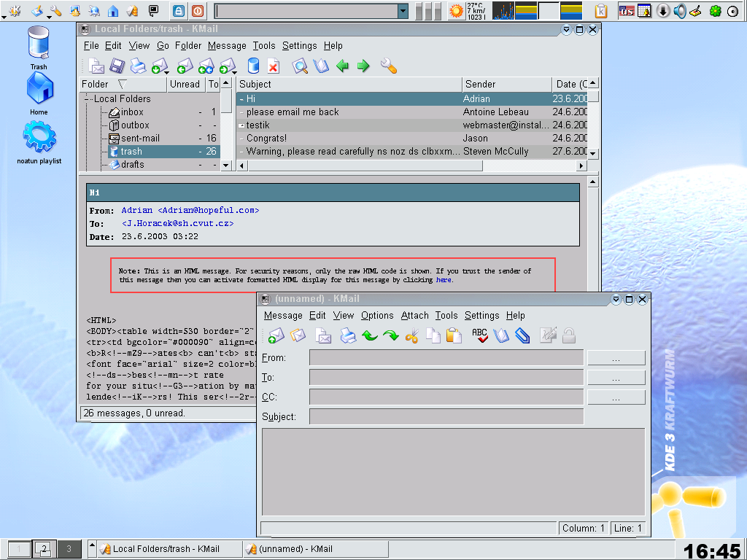Open Find Messages with the magnifier icon
This screenshot has height=560, width=747.
click(x=300, y=66)
